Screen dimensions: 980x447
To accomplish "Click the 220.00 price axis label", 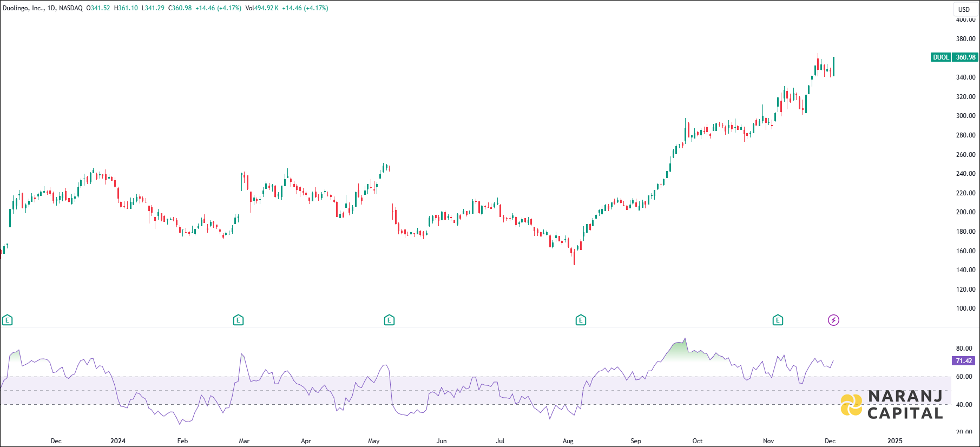I will point(966,193).
